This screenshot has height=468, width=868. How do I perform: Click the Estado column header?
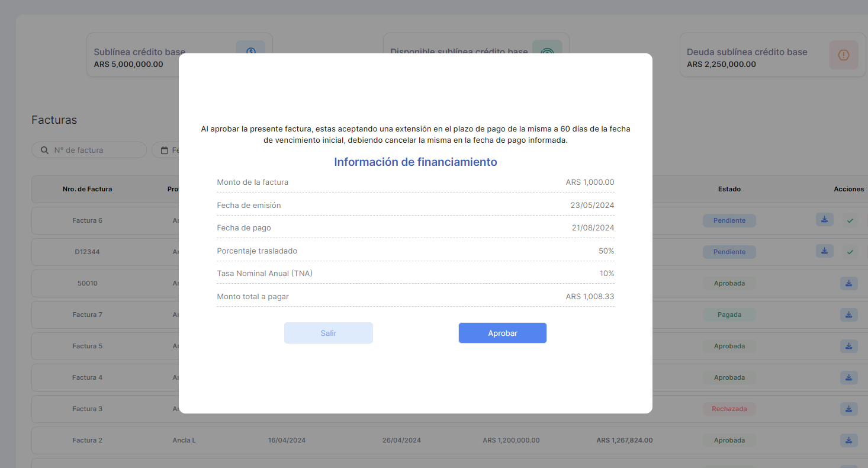[729, 189]
